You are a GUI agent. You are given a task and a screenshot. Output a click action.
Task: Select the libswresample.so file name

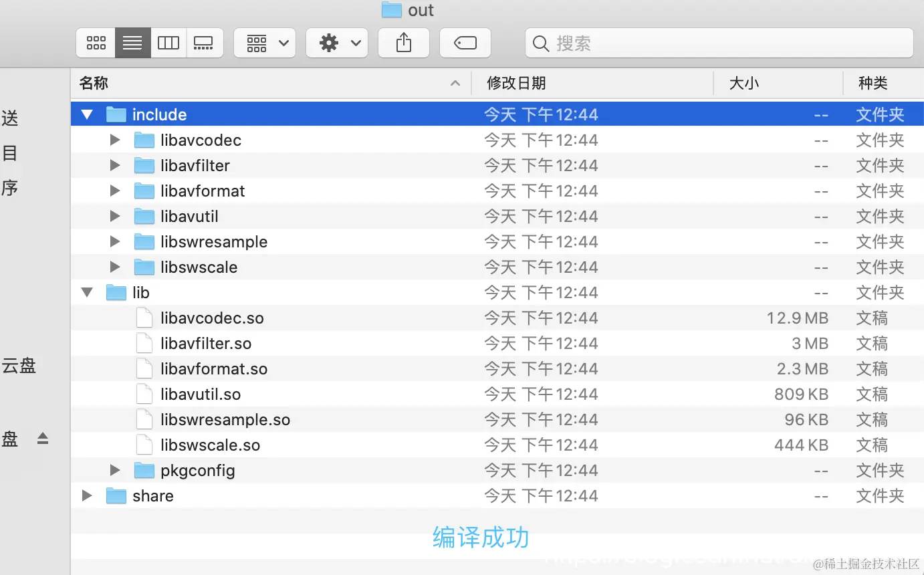tap(225, 419)
